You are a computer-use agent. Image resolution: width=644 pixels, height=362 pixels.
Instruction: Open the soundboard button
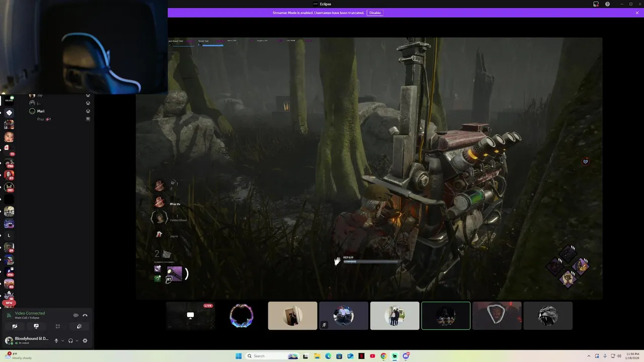(x=79, y=326)
